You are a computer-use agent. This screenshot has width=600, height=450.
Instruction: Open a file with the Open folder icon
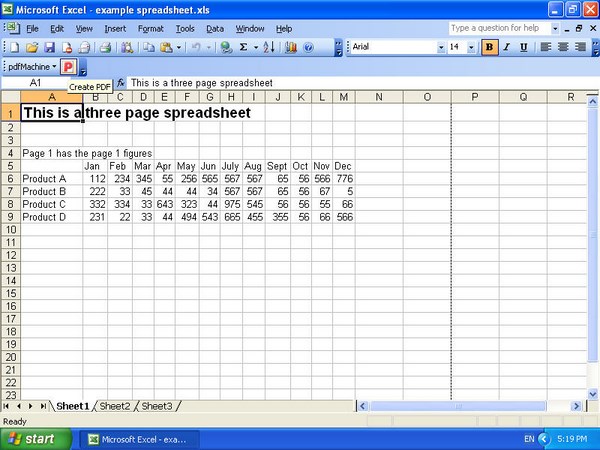point(32,47)
